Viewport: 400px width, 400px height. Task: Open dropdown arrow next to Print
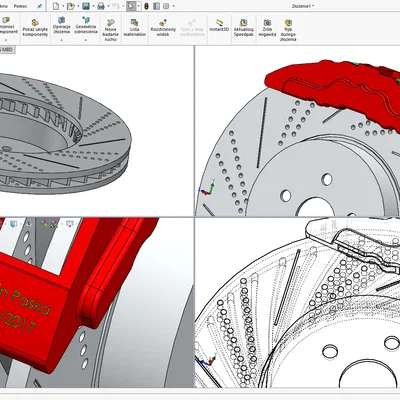(108, 6)
